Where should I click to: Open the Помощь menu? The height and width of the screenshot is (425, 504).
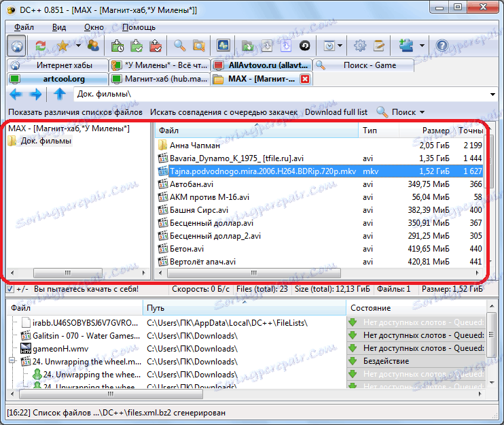139,27
